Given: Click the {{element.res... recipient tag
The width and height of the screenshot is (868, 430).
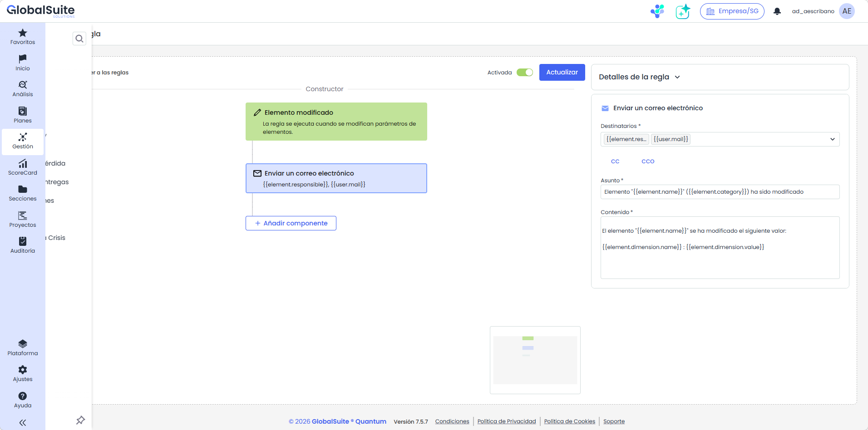Looking at the screenshot, I should 626,139.
